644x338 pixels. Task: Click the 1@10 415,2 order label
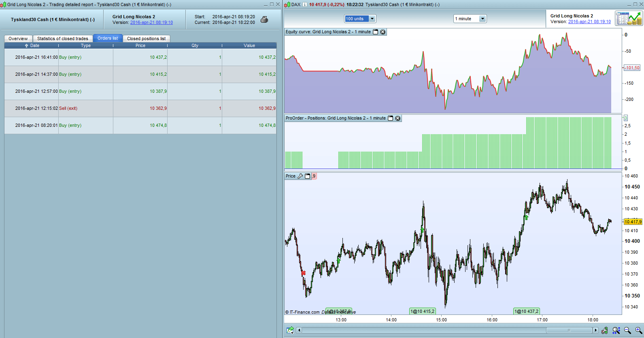coord(423,311)
